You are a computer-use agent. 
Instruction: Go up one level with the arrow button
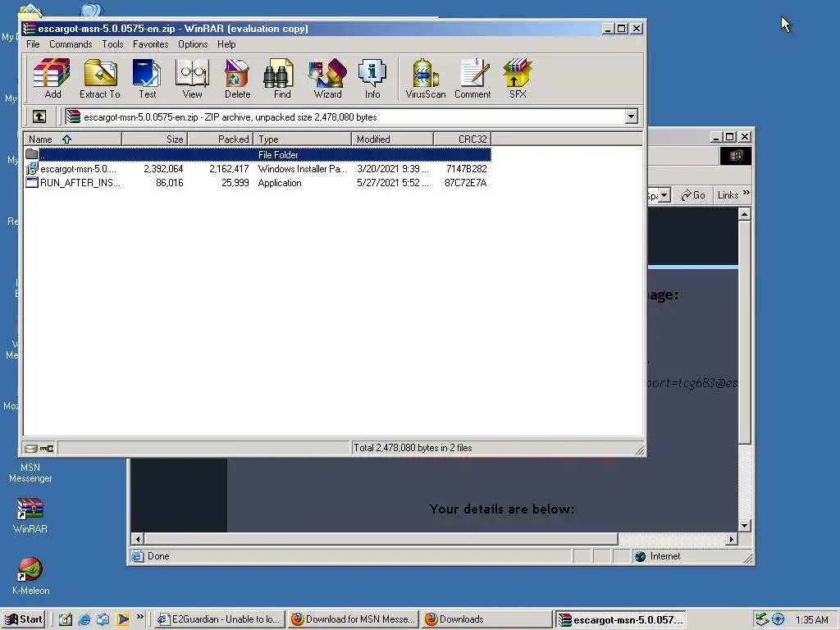39,116
